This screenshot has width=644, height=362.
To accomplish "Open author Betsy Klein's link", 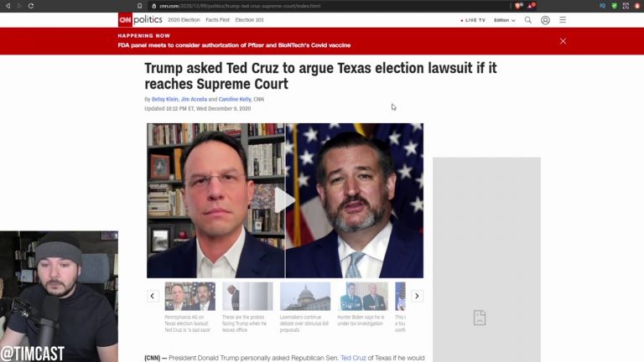I will [165, 100].
